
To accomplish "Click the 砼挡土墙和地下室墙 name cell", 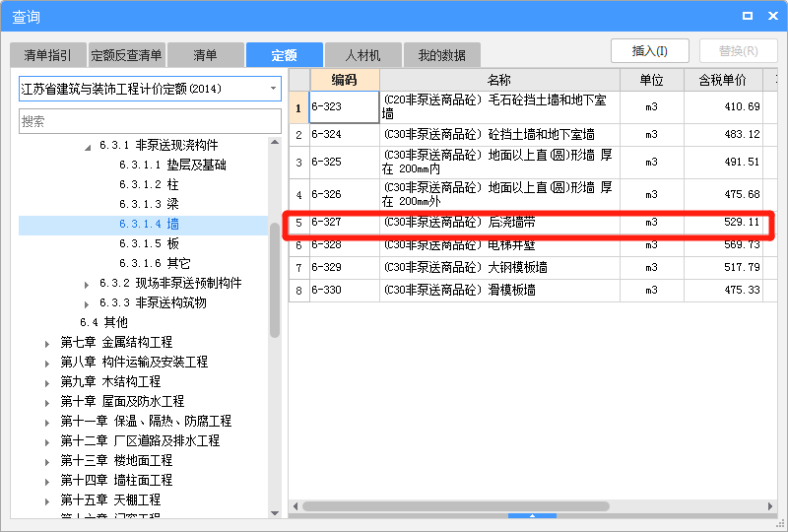I will pos(499,134).
